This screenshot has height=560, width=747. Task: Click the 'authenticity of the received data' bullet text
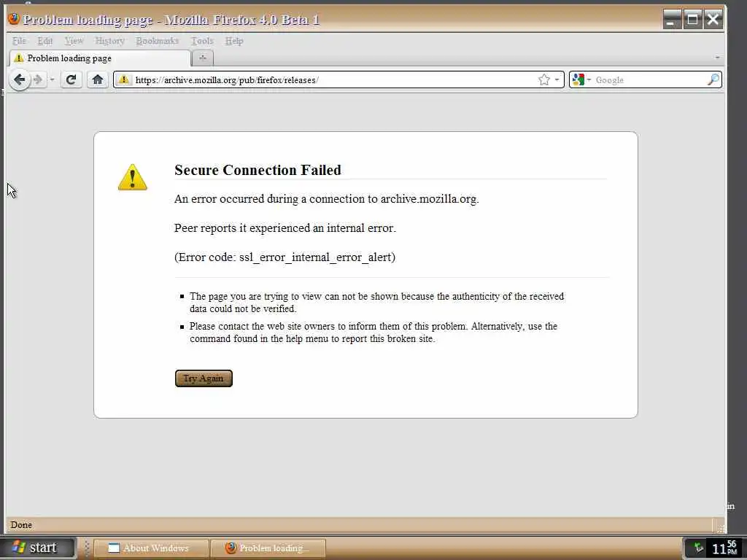[x=377, y=303]
